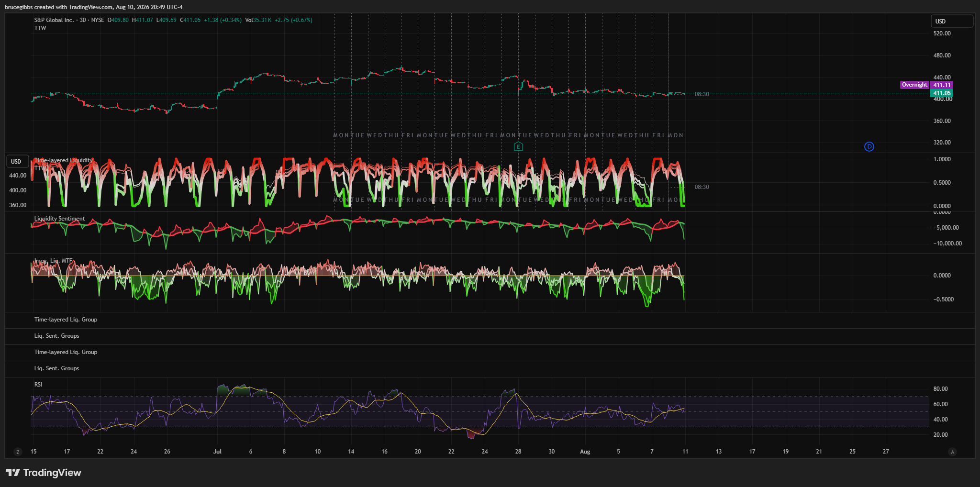The image size is (980, 487).
Task: Click the -10,000.00 sentiment scale label
Action: click(947, 243)
